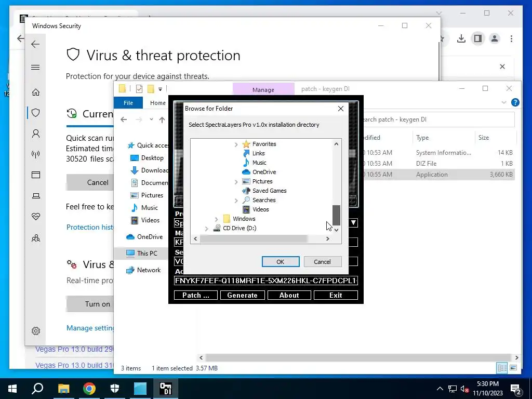Screen dimensions: 532x399
Task: Select the Saved Games icon
Action: [246, 191]
